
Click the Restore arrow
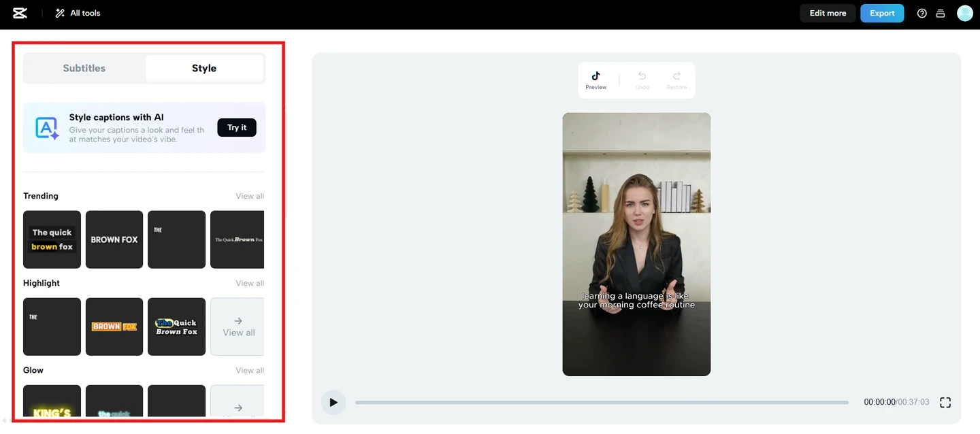(x=676, y=80)
